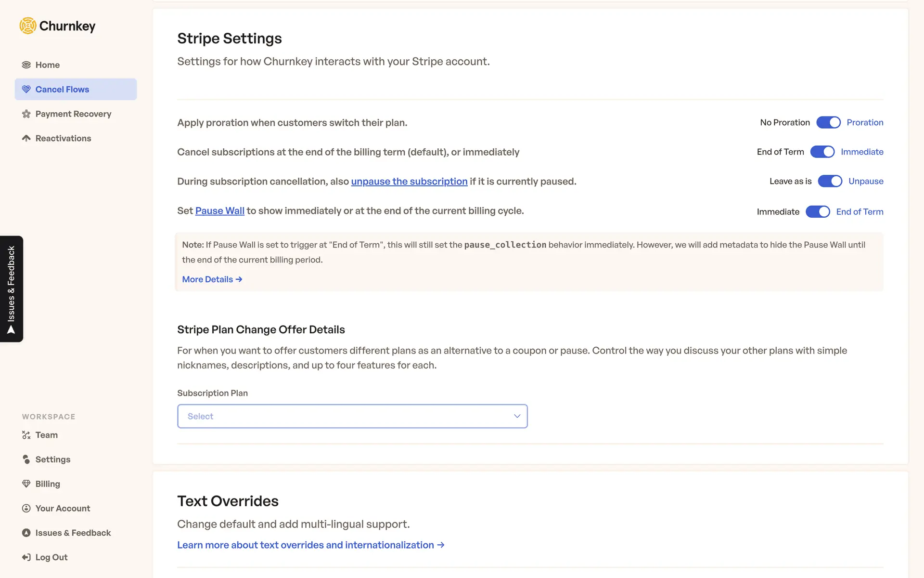The width and height of the screenshot is (924, 578).
Task: Click the Churnkey logo icon
Action: (28, 26)
